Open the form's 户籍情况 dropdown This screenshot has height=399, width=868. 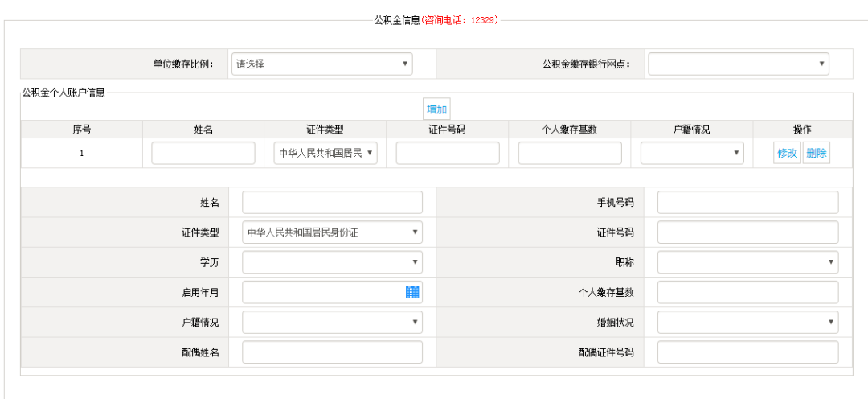[332, 322]
